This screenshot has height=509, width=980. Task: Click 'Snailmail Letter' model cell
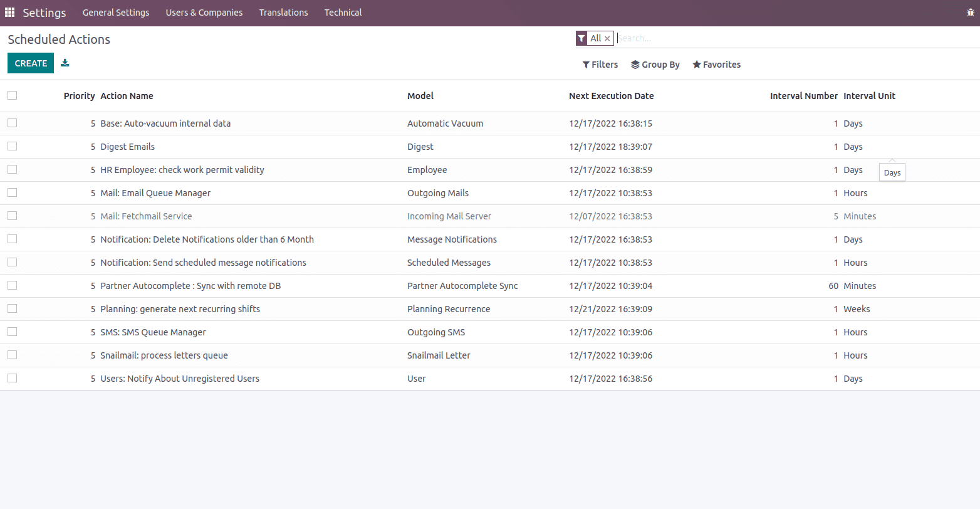(439, 355)
